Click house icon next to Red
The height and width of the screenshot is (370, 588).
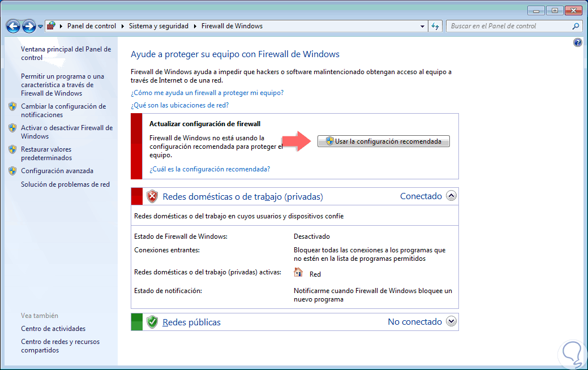tap(298, 272)
